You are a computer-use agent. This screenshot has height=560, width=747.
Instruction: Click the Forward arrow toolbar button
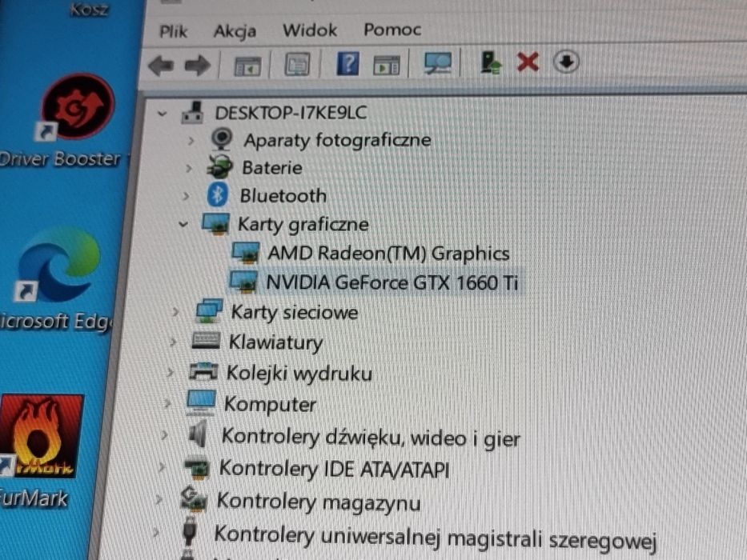pyautogui.click(x=198, y=66)
